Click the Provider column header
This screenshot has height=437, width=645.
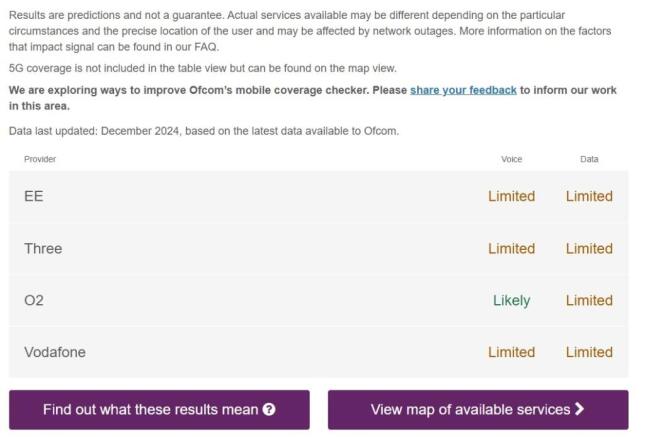[40, 159]
